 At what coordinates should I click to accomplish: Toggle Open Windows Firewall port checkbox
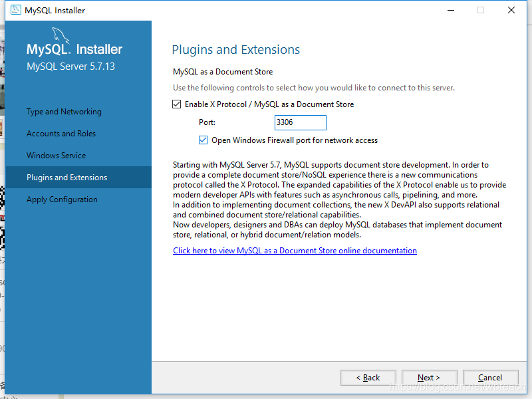click(203, 140)
